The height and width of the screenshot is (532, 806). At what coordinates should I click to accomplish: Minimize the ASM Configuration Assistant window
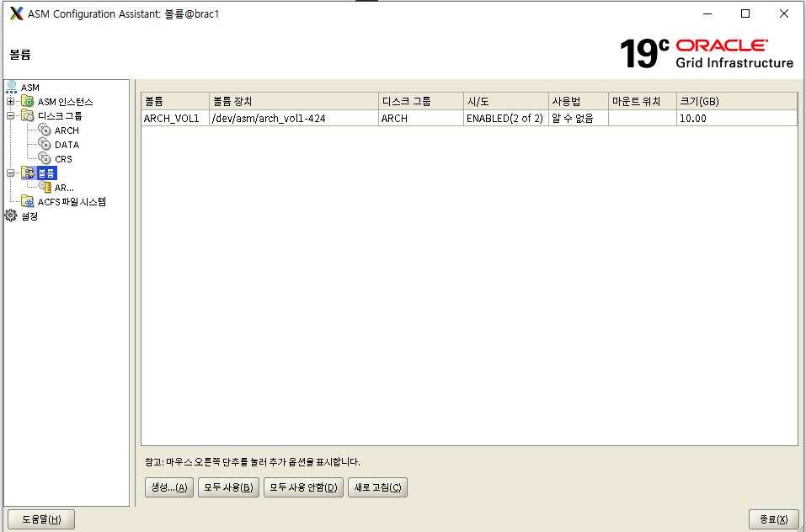tap(706, 13)
